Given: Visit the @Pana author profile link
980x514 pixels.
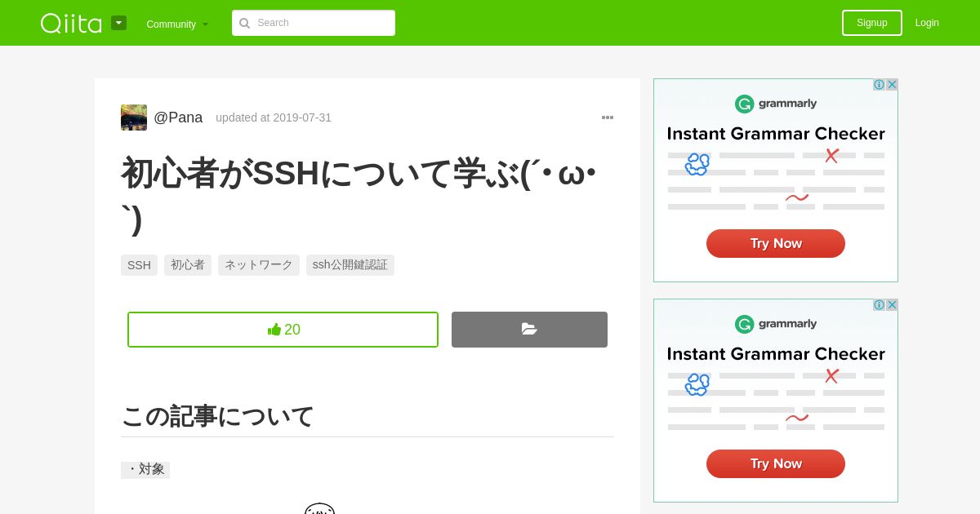Looking at the screenshot, I should tap(178, 117).
